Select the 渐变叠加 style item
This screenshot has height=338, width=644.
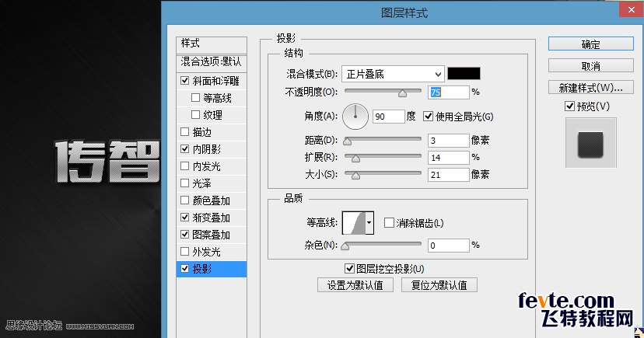point(211,218)
